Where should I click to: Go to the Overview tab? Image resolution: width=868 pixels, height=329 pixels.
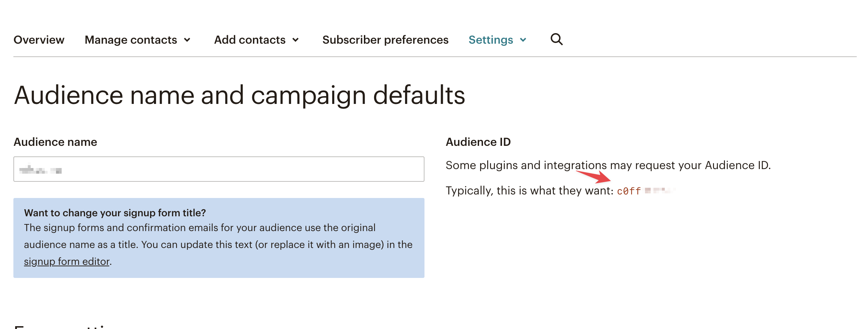pyautogui.click(x=39, y=40)
